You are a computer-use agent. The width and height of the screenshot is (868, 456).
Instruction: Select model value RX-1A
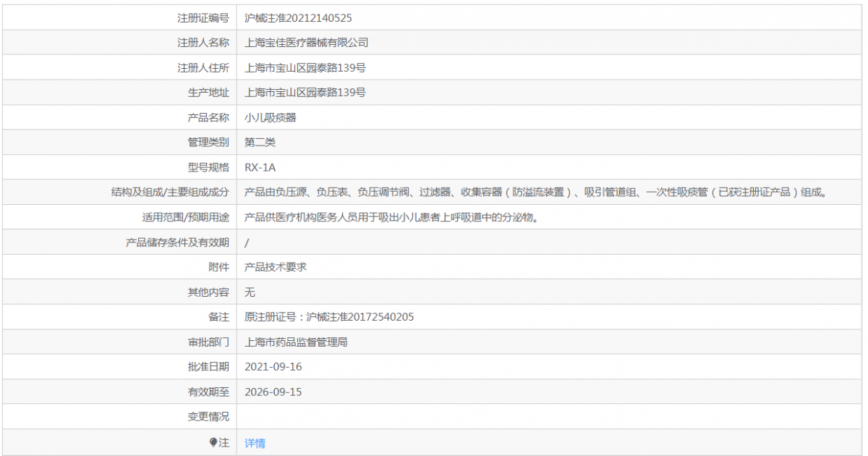(x=260, y=167)
